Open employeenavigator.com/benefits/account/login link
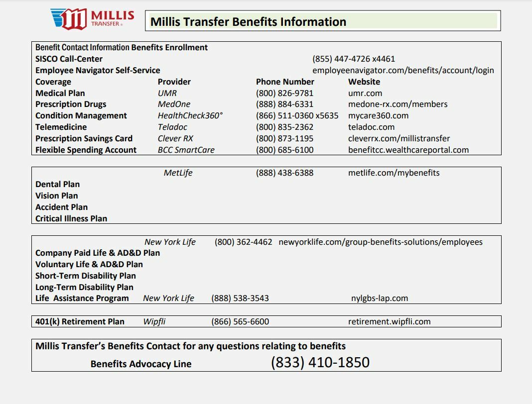 403,70
